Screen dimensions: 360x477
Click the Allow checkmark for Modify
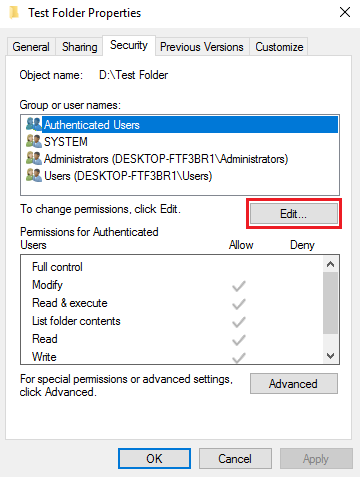click(239, 286)
